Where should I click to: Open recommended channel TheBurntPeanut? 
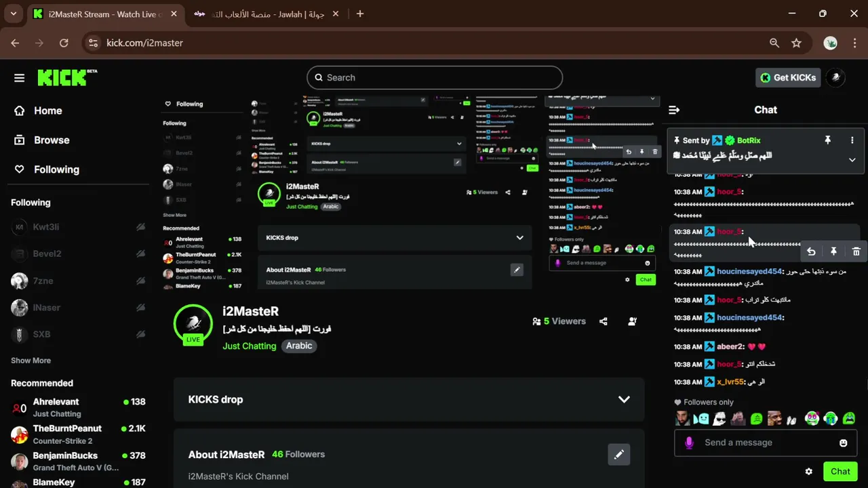point(79,434)
